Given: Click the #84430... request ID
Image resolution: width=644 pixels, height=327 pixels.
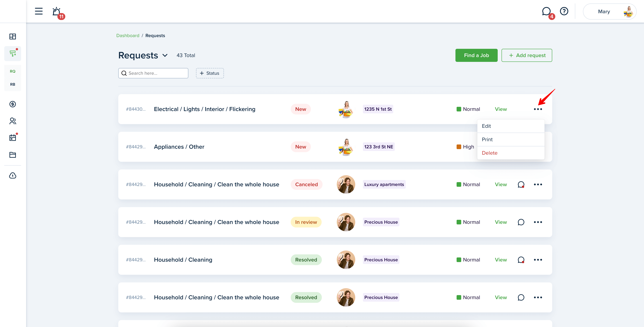Looking at the screenshot, I should 136,109.
